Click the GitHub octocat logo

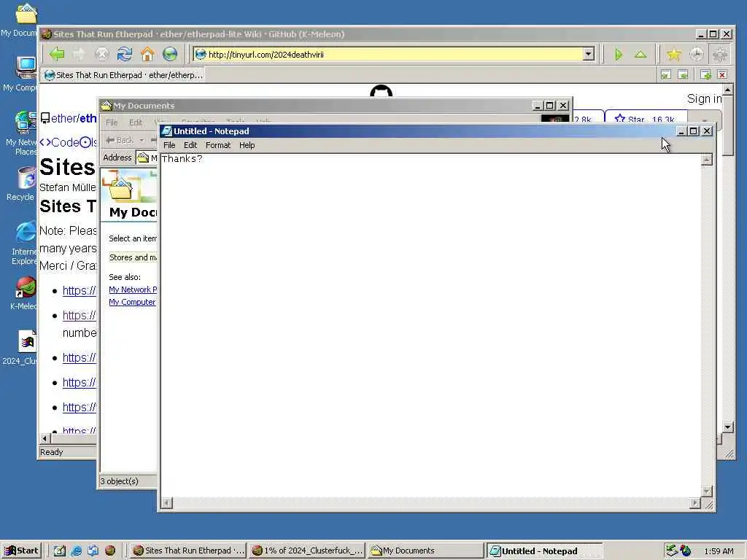pyautogui.click(x=381, y=91)
